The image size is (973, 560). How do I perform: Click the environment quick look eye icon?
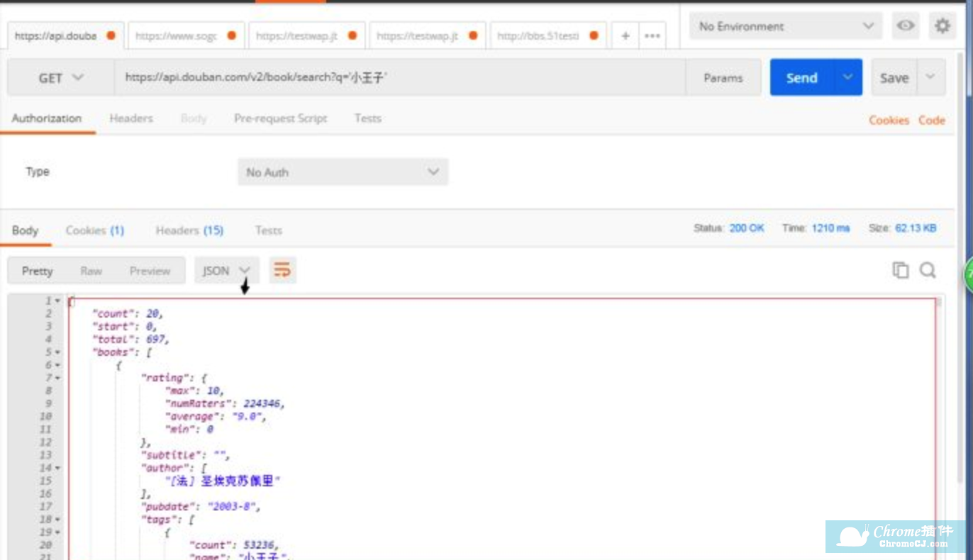[x=905, y=26]
